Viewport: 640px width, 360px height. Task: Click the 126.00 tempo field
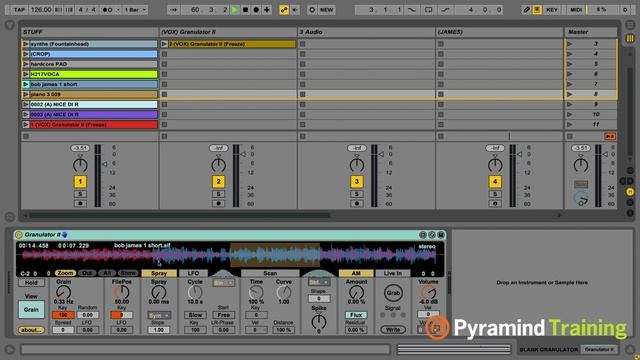(x=41, y=10)
